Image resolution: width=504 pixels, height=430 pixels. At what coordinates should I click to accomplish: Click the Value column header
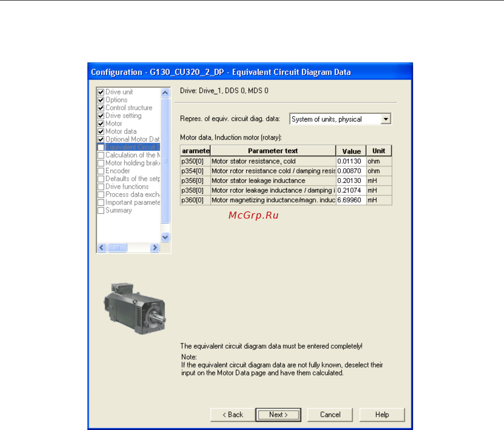pos(351,151)
